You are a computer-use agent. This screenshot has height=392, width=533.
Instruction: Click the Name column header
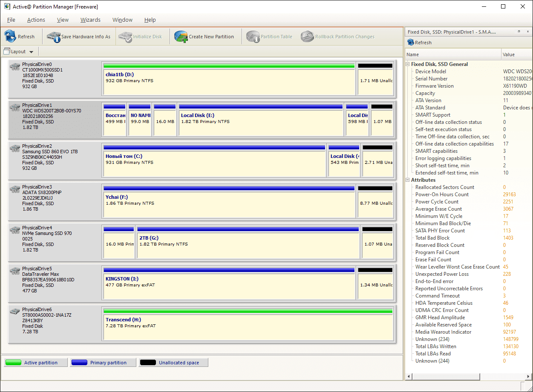point(453,54)
